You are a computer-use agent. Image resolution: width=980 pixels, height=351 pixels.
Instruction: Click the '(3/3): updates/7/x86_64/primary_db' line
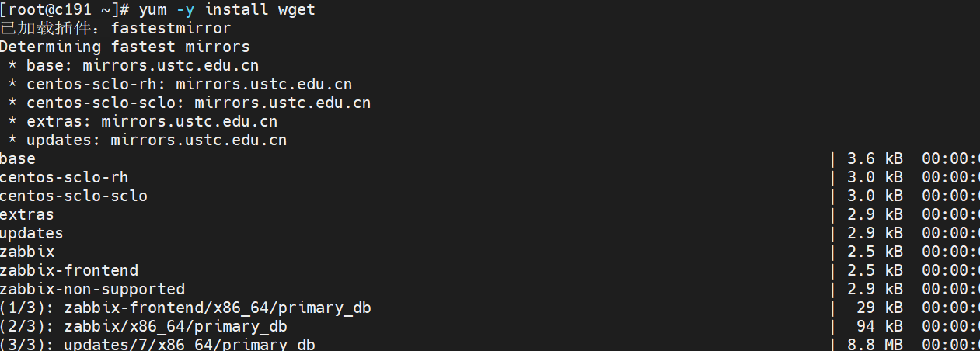pyautogui.click(x=158, y=344)
